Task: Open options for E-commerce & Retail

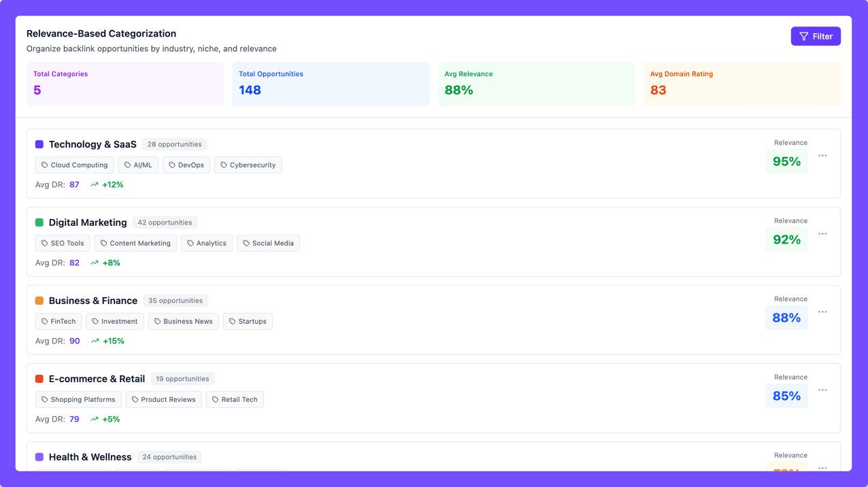Action: click(822, 390)
